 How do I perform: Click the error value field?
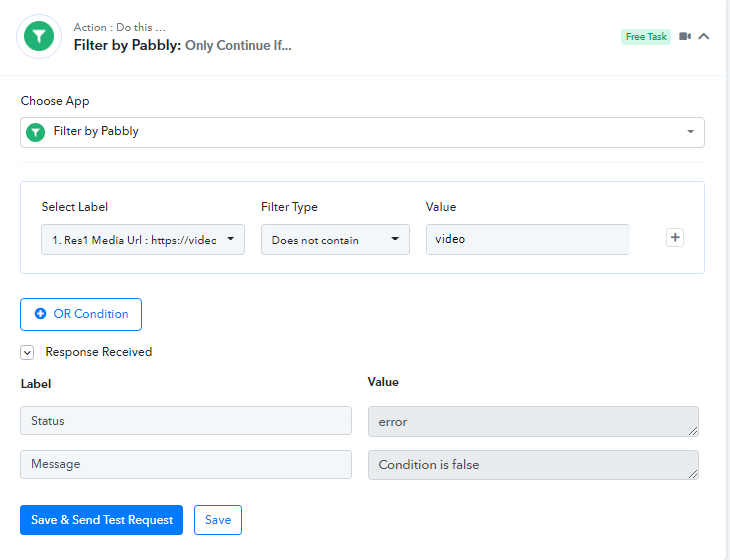(533, 422)
